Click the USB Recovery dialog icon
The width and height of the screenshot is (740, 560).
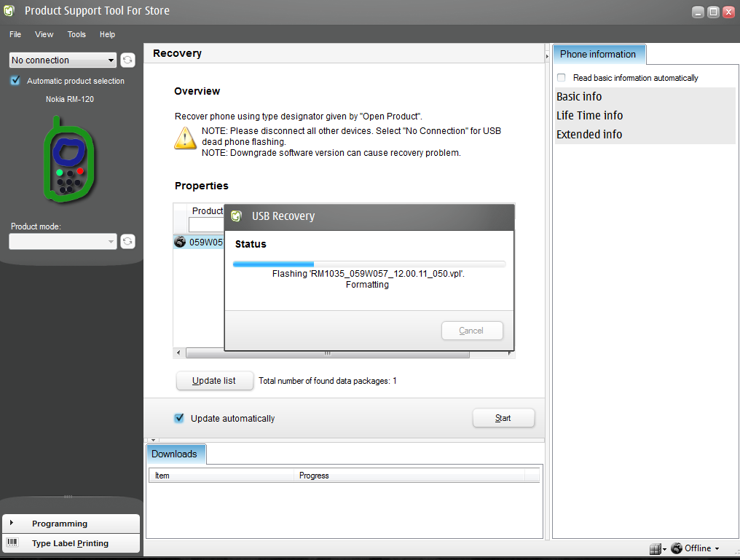coord(237,216)
